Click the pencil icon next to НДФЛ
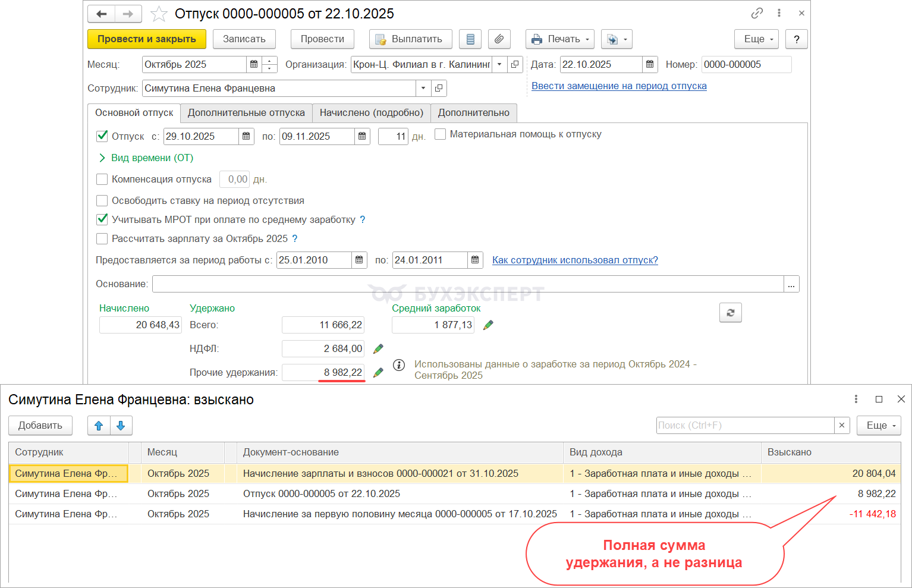Image resolution: width=912 pixels, height=588 pixels. 378,349
